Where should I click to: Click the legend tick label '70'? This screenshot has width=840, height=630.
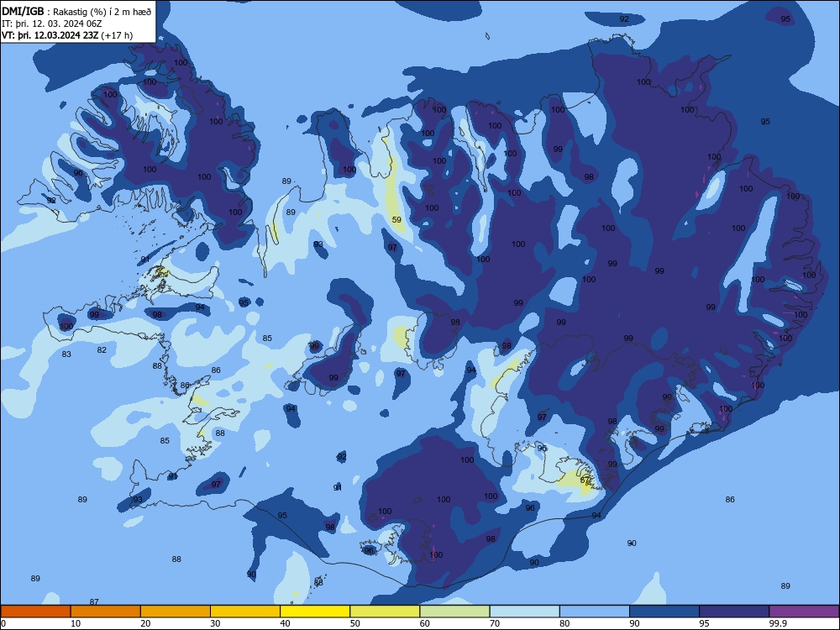coord(495,623)
